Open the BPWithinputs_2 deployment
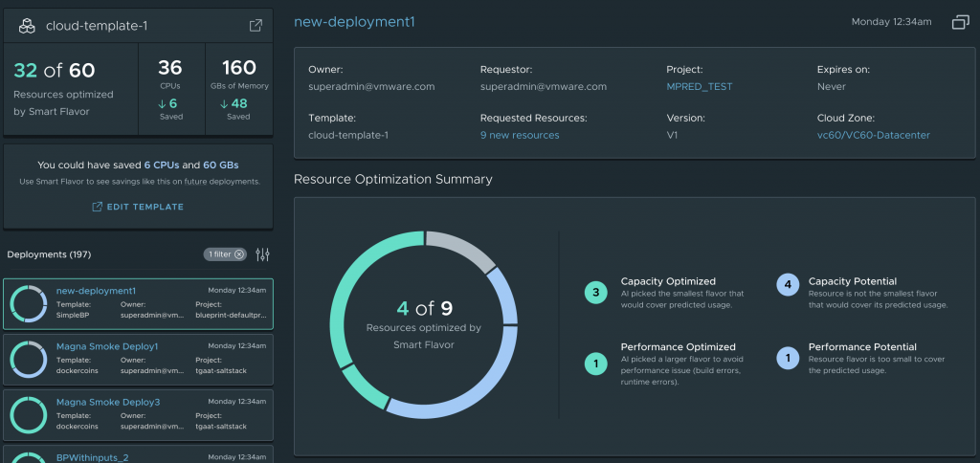 (92, 458)
